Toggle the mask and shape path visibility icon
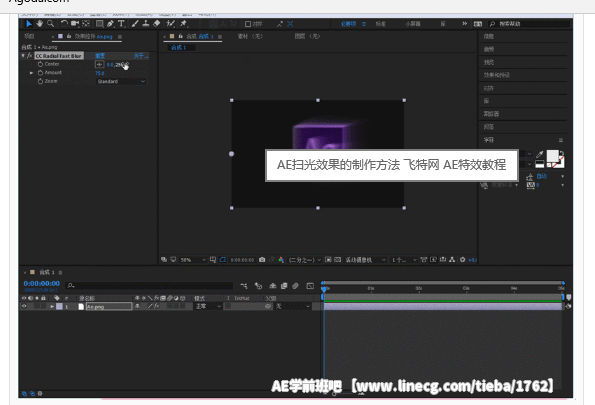 223,260
